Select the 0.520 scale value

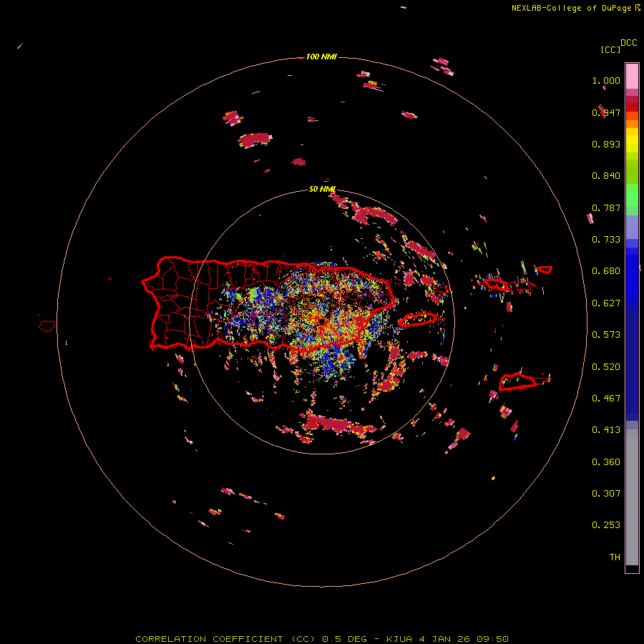point(606,367)
